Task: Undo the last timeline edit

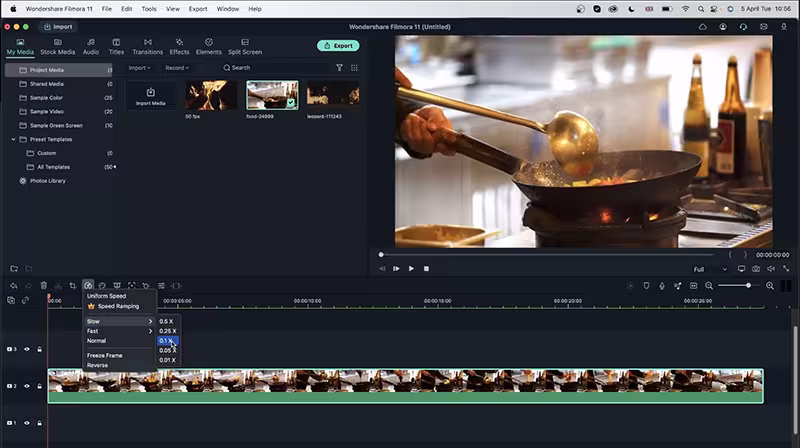Action: coord(14,286)
